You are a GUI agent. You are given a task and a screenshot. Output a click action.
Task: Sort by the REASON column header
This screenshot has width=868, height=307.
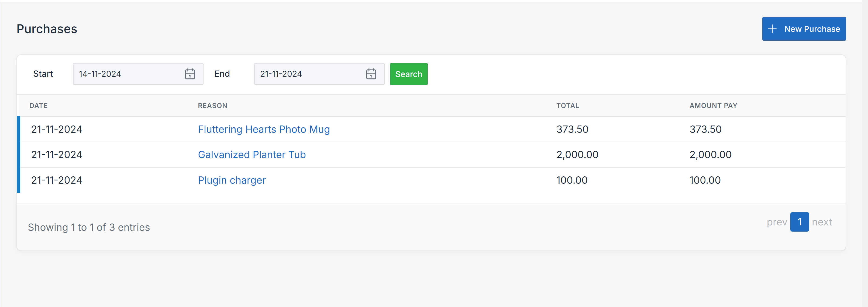pos(212,105)
